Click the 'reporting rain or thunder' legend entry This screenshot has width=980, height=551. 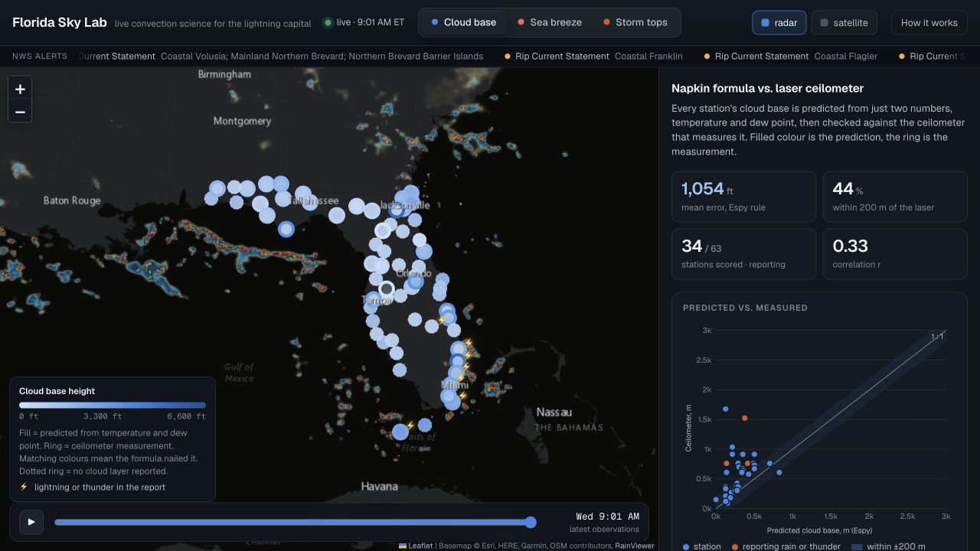(x=786, y=546)
